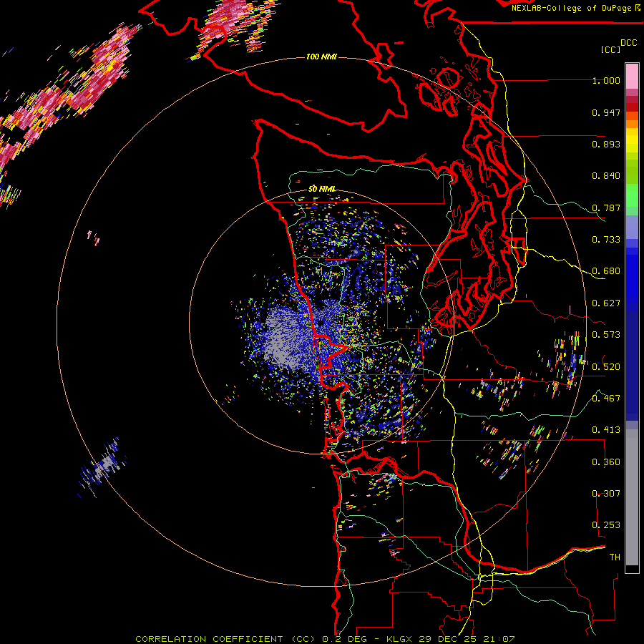The width and height of the screenshot is (644, 644).
Task: Click the TH label on the legend
Action: click(615, 557)
